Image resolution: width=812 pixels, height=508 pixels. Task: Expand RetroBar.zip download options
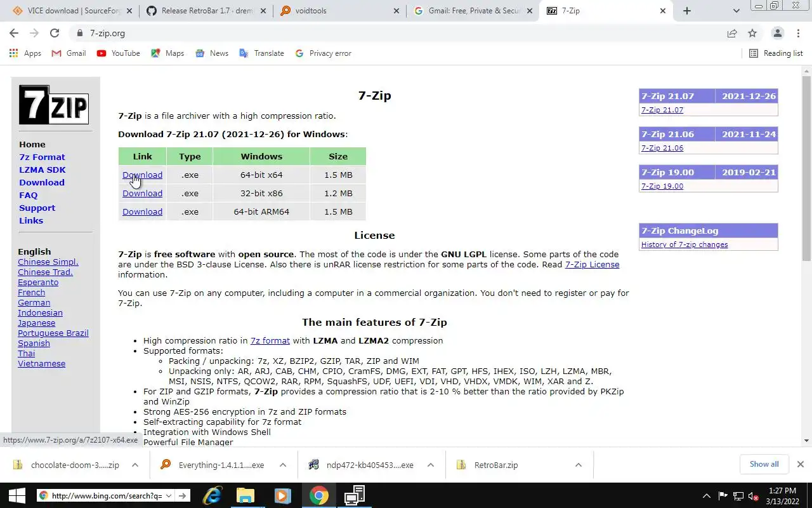pos(579,465)
